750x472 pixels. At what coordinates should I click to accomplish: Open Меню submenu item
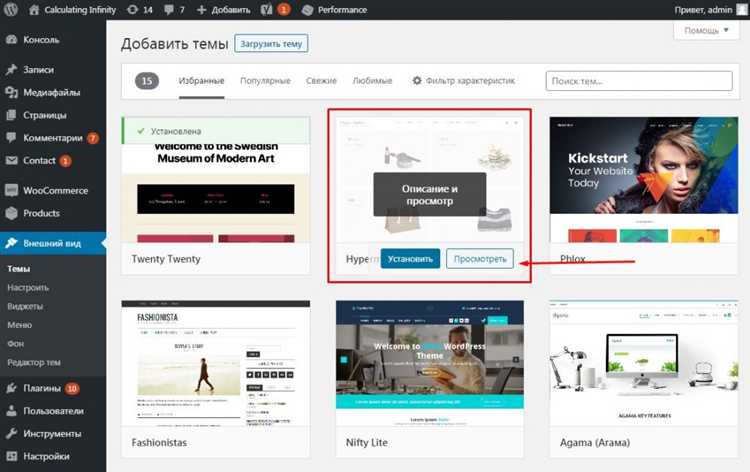(x=19, y=325)
